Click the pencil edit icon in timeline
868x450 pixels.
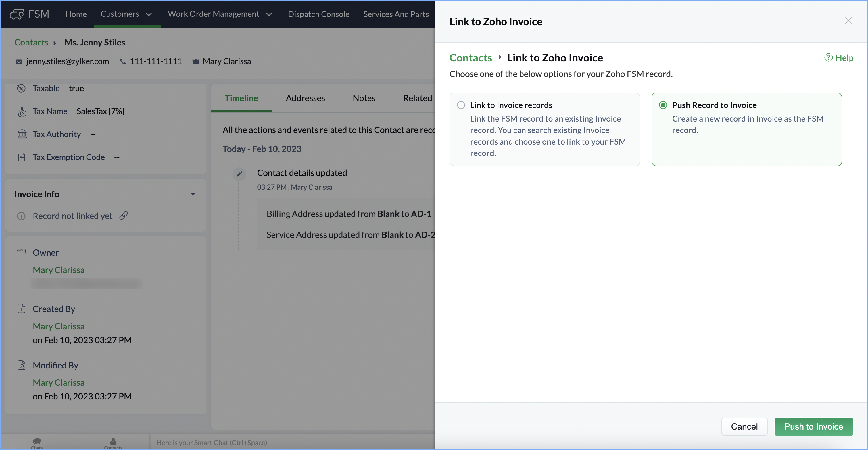click(239, 174)
